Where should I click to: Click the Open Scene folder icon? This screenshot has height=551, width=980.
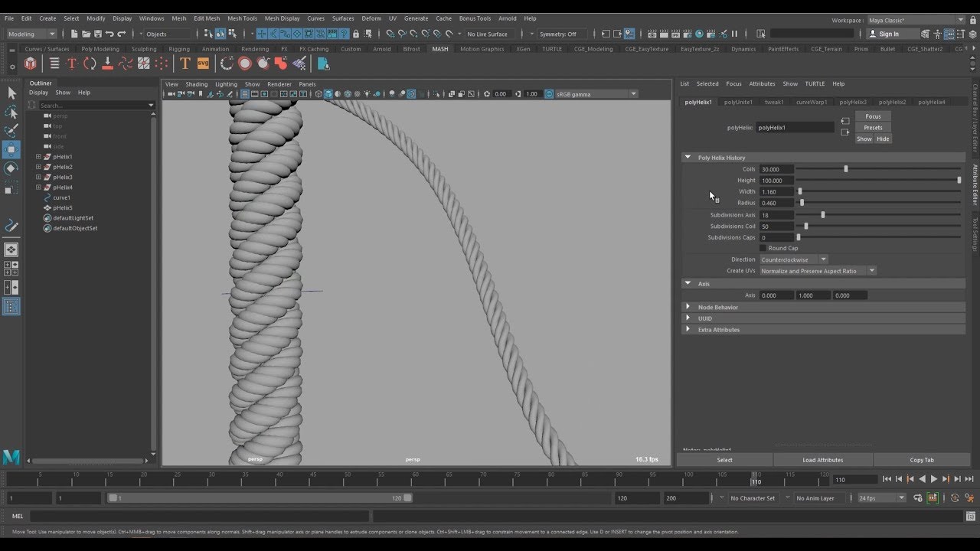86,34
